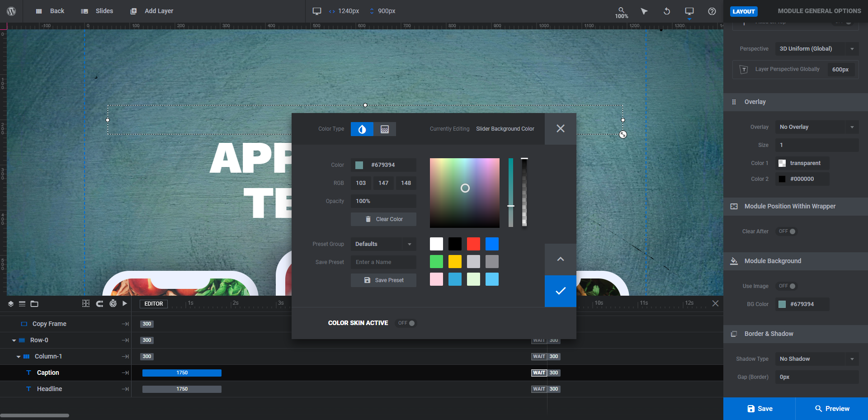Click the Save Preset button
The height and width of the screenshot is (420, 868).
tap(383, 280)
